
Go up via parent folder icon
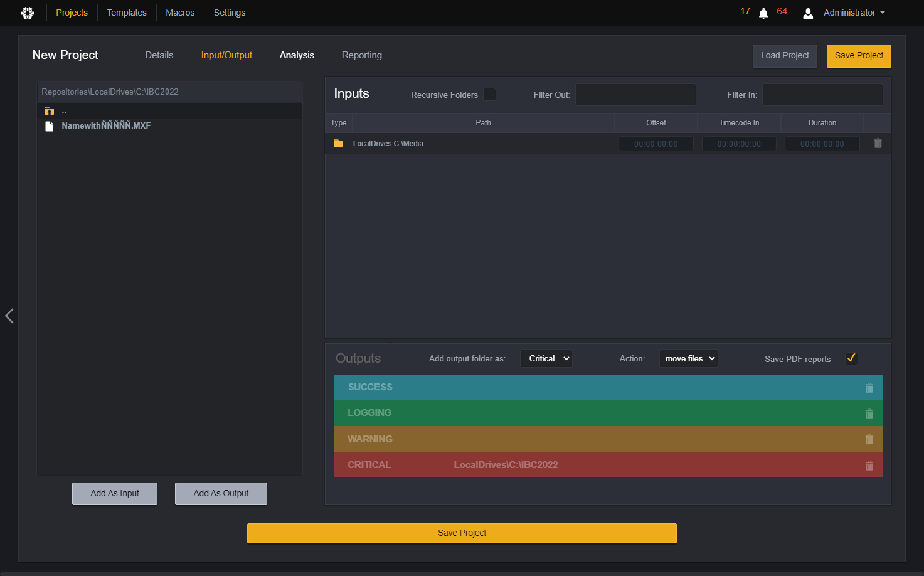pos(50,111)
